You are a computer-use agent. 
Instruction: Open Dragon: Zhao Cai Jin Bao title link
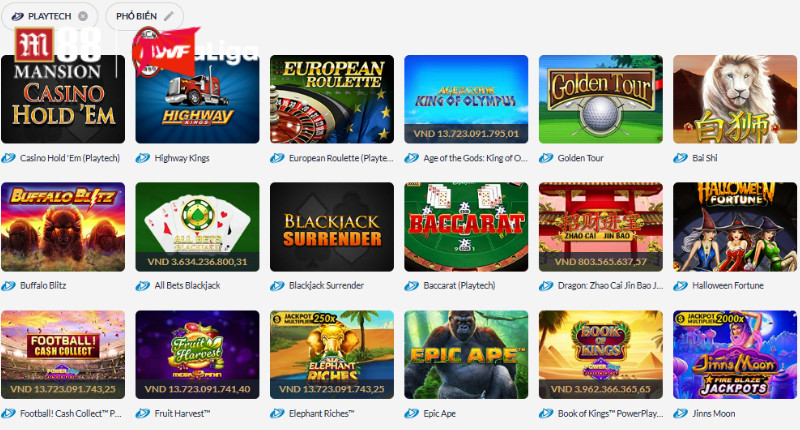(x=610, y=286)
